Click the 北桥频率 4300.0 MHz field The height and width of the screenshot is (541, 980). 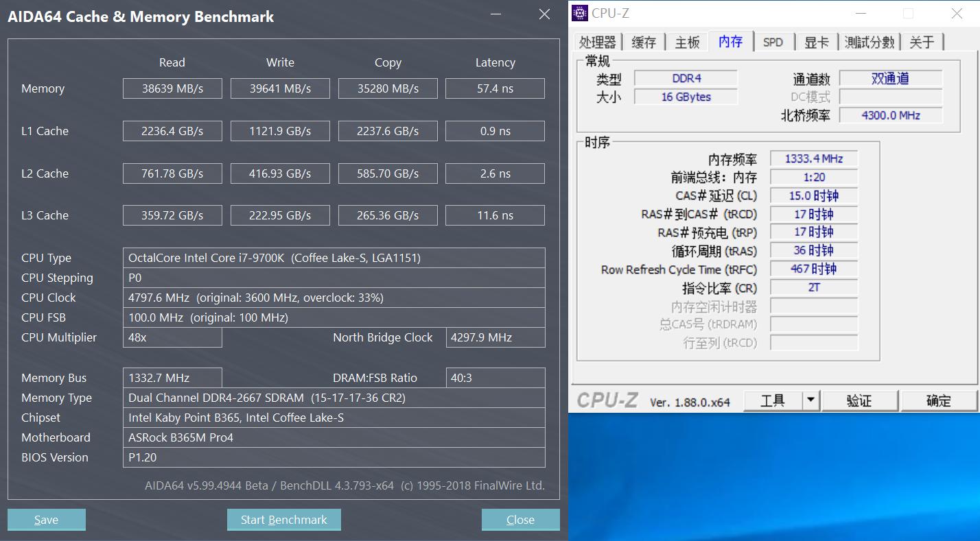point(890,115)
